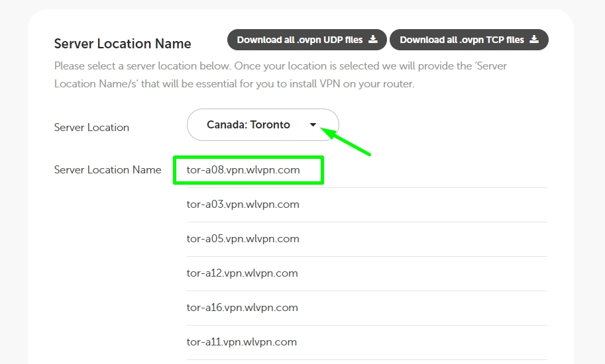The width and height of the screenshot is (605, 364).
Task: Click the download icon on the TCP files button
Action: point(534,40)
